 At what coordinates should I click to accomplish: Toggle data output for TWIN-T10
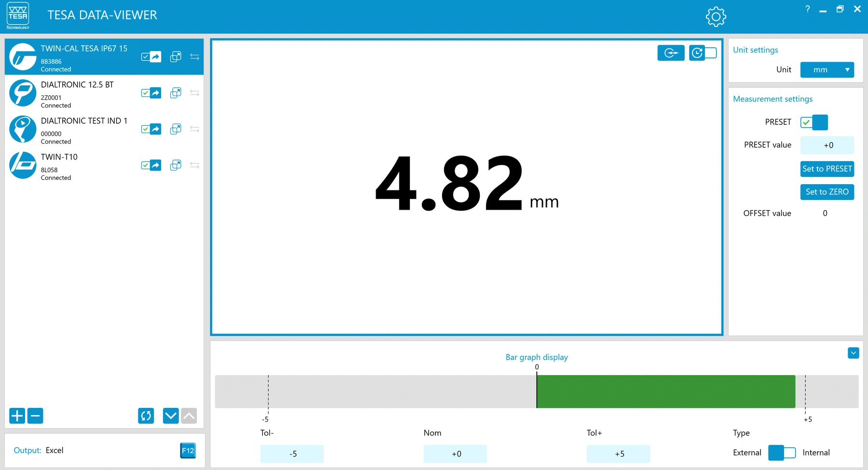[x=151, y=165]
